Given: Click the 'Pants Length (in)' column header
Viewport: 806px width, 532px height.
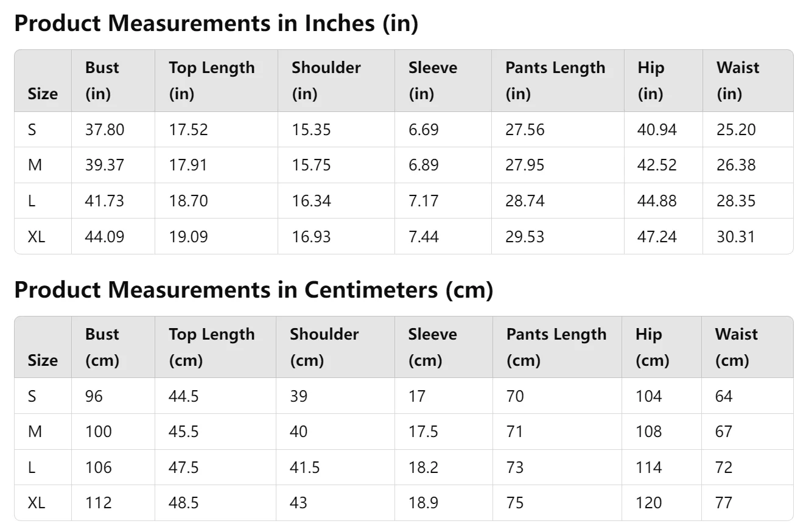Looking at the screenshot, I should tap(555, 80).
